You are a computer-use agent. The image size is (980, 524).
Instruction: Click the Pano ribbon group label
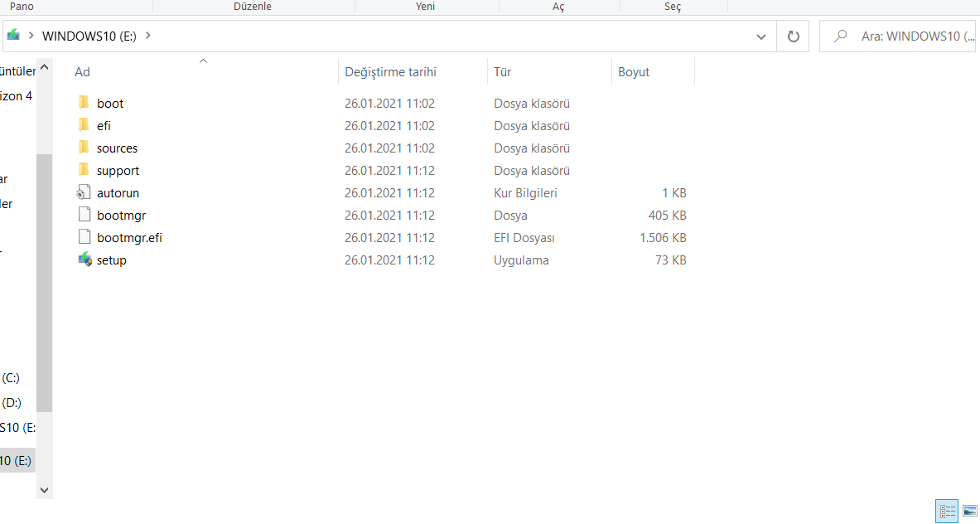pos(22,7)
